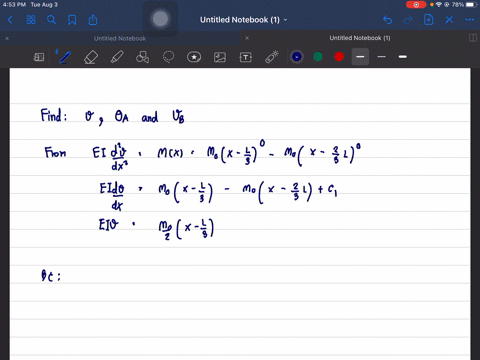
Task: Select the Text box tool
Action: [246, 57]
